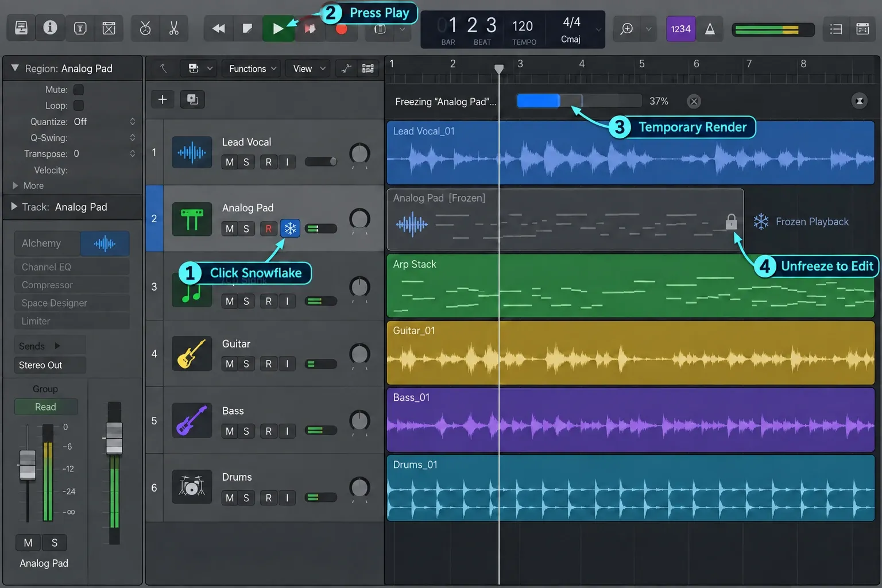Open the Quantize stepper menu
Screen dimensions: 882x588
point(133,122)
